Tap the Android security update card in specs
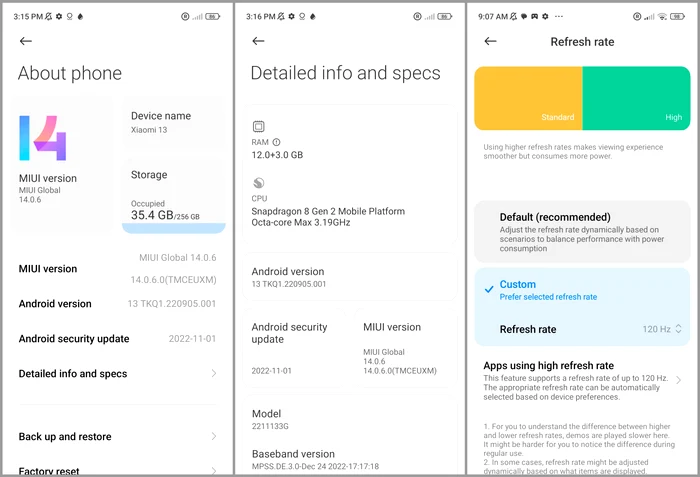700x477 pixels. tap(294, 348)
